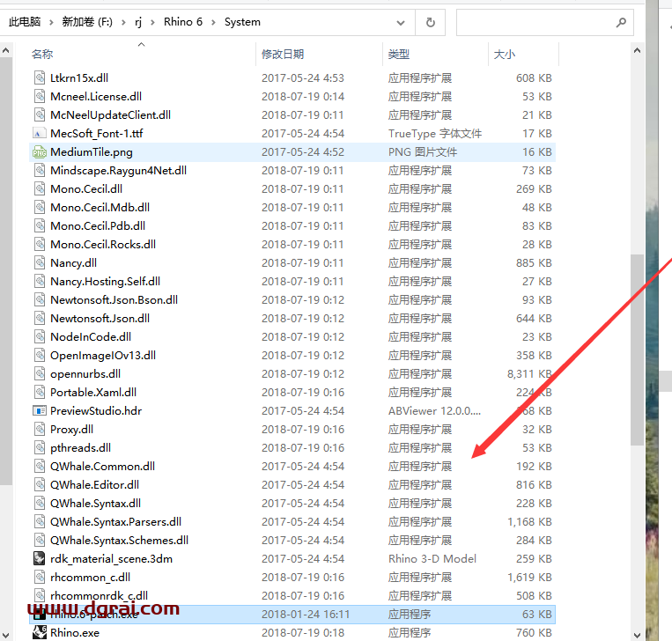This screenshot has width=672, height=641.
Task: Click the file list scroll up arrow
Action: (638, 50)
